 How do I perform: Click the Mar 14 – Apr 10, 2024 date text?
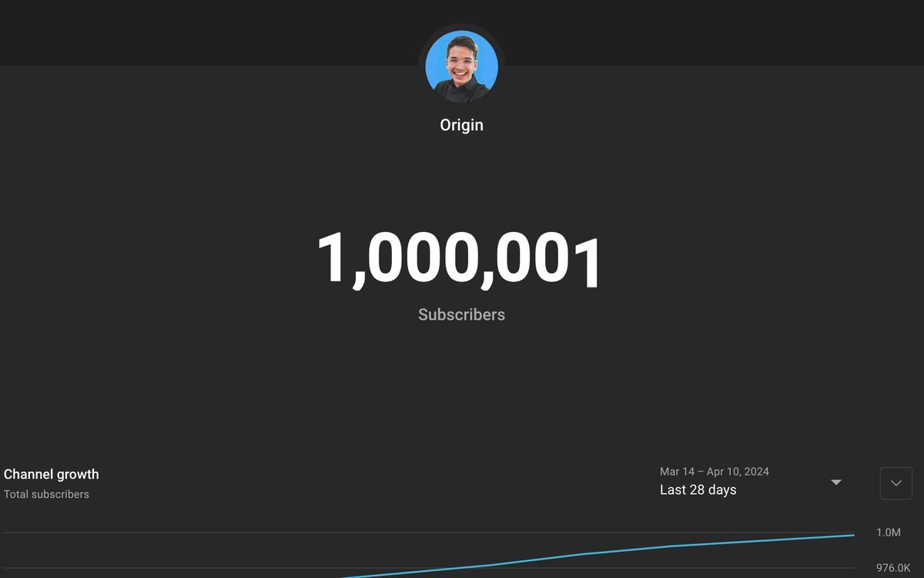coord(715,472)
